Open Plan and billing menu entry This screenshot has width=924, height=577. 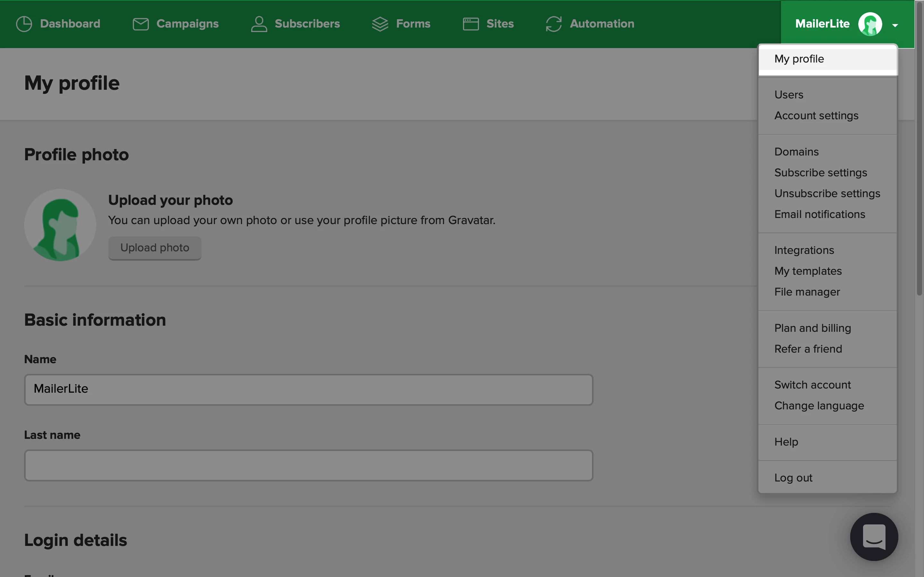[x=812, y=328]
